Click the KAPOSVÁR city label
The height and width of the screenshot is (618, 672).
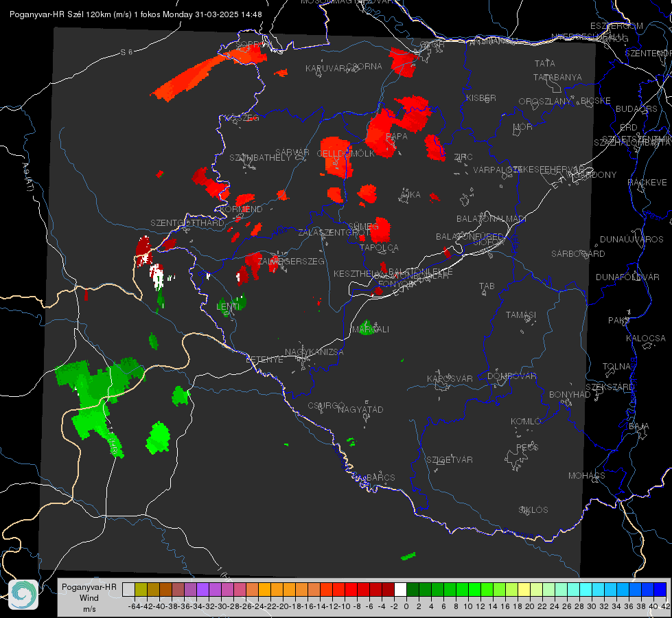coord(450,378)
